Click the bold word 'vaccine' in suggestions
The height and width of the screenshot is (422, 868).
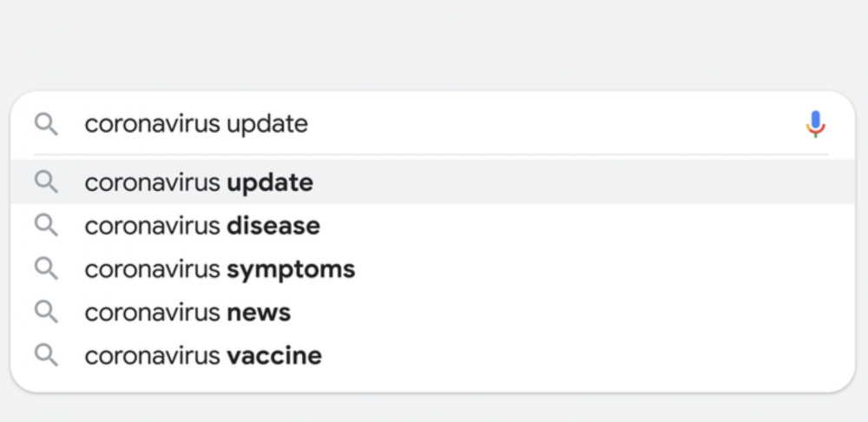[x=274, y=355]
